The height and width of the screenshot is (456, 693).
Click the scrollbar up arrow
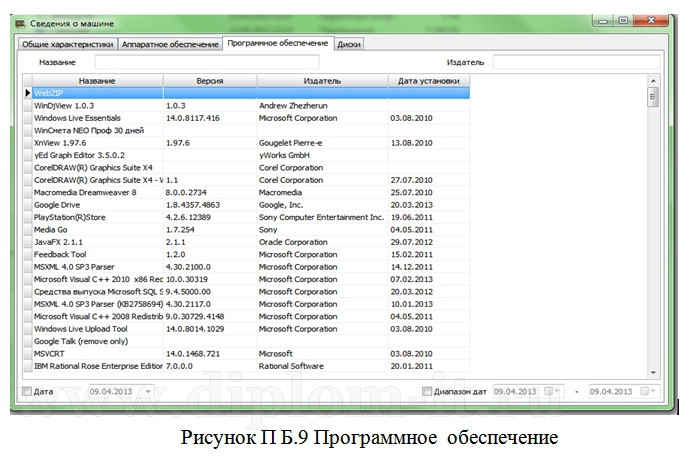coord(653,81)
